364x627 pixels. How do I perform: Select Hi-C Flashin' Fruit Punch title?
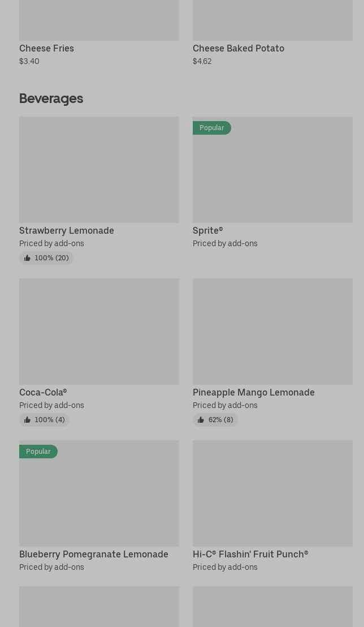tap(250, 555)
